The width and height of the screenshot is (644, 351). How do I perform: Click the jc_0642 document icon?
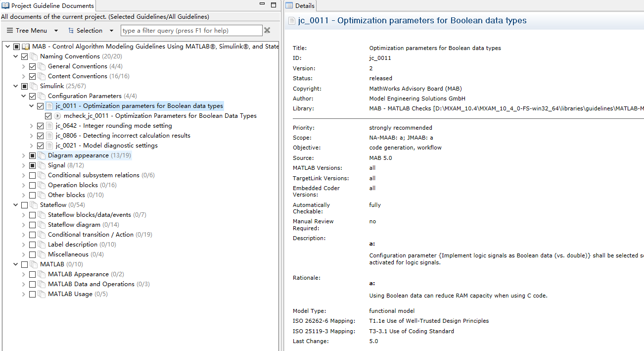[x=49, y=126]
